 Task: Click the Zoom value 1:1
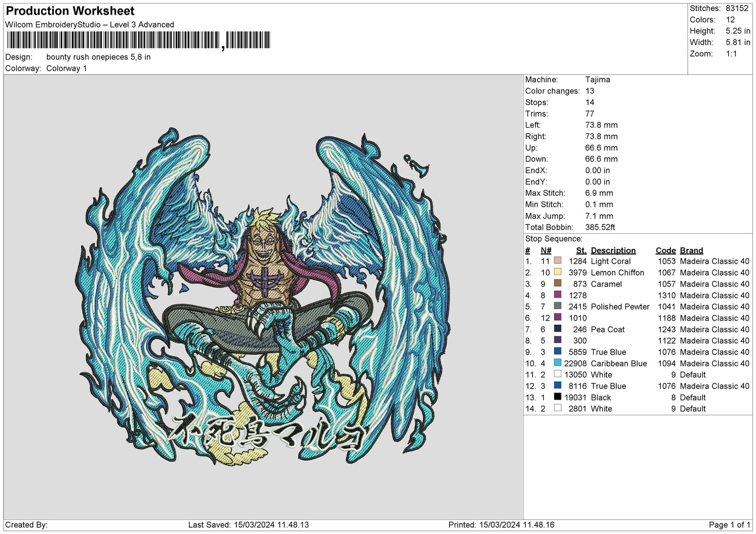731,54
